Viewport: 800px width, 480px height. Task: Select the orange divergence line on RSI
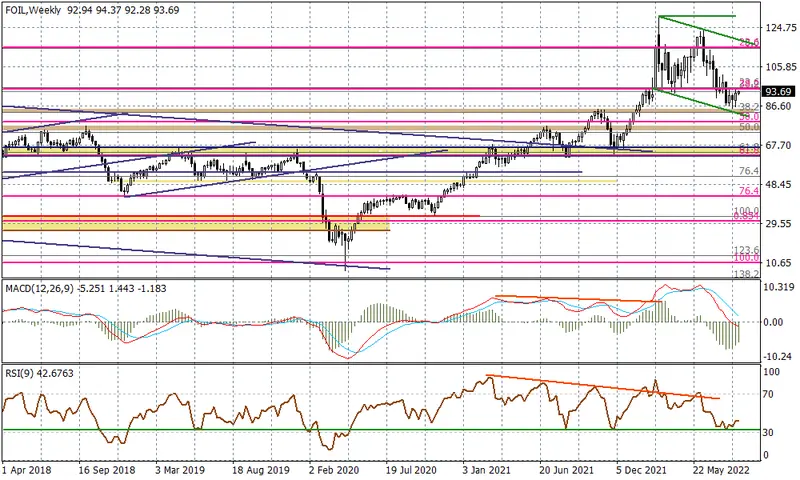coord(603,387)
